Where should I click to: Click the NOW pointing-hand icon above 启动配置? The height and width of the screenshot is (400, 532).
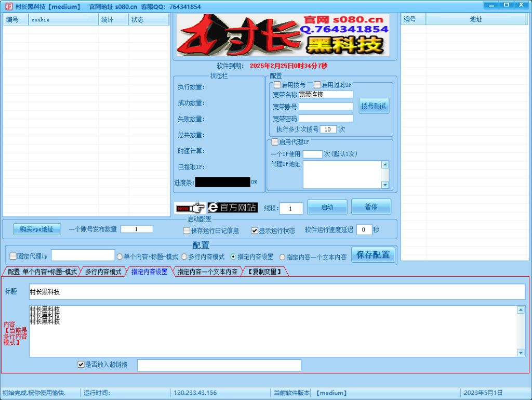point(190,207)
